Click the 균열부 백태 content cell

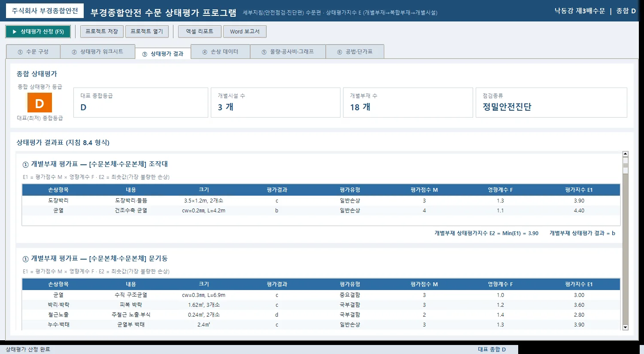click(x=131, y=324)
